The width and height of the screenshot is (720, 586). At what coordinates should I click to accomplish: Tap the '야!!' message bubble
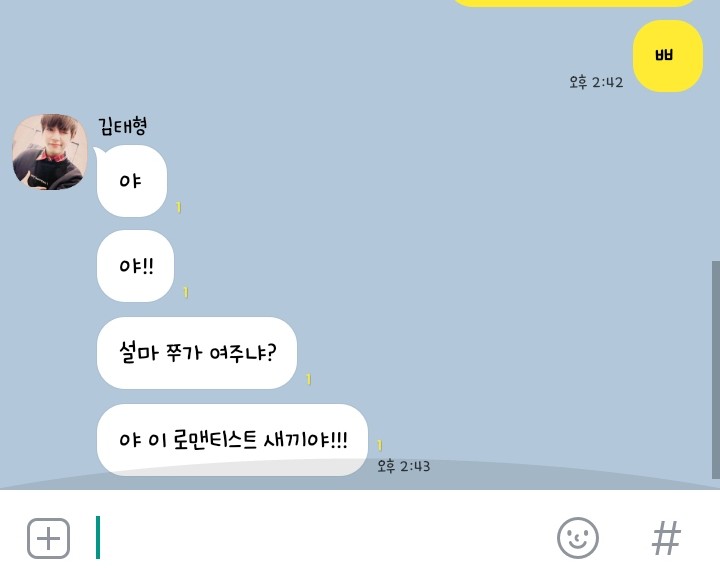click(x=135, y=266)
